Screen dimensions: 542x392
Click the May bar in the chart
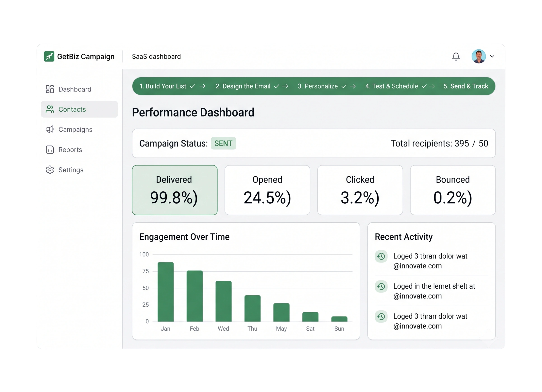(281, 312)
